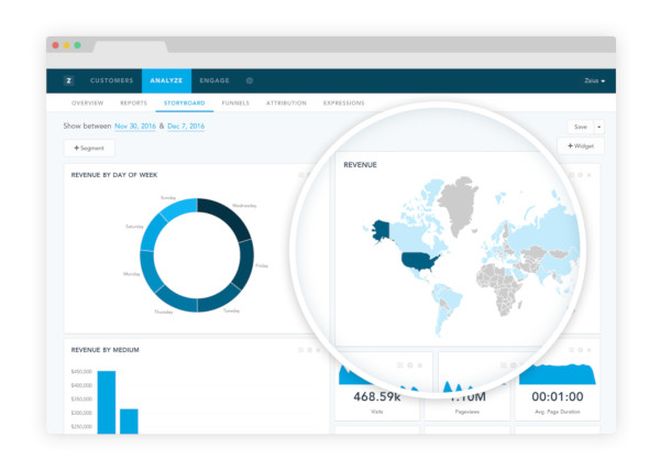Image resolution: width=660 pixels, height=470 pixels.
Task: Click the $300,000 axis label
Action: (x=82, y=413)
